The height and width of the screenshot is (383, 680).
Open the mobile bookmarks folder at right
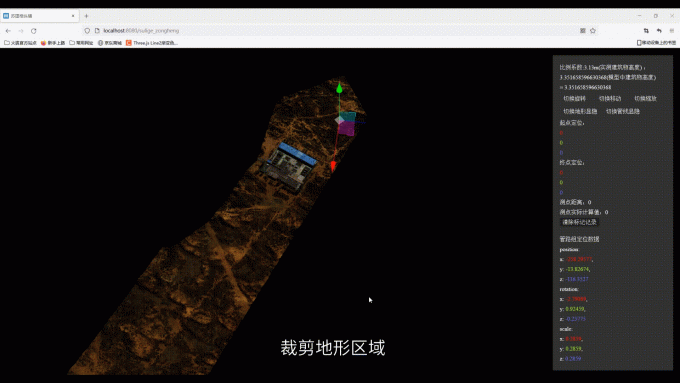click(x=656, y=43)
